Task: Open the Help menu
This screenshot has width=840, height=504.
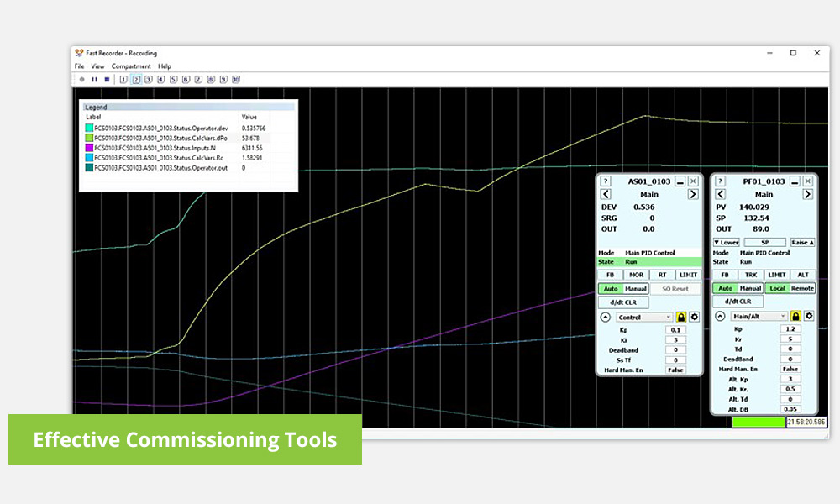Action: pos(165,66)
